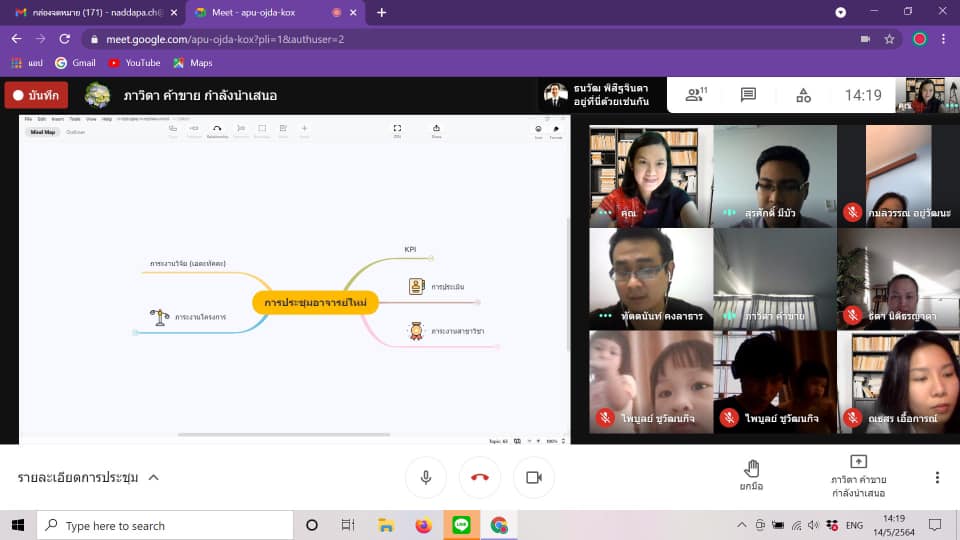960x540 pixels.
Task: Open the meeting chat panel
Action: pos(748,95)
